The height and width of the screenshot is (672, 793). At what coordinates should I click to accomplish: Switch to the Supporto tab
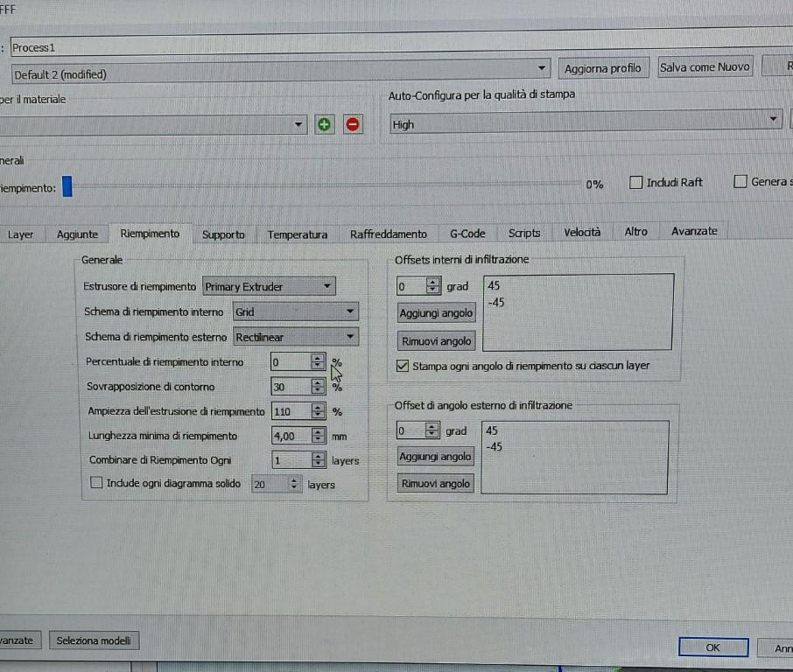223,234
